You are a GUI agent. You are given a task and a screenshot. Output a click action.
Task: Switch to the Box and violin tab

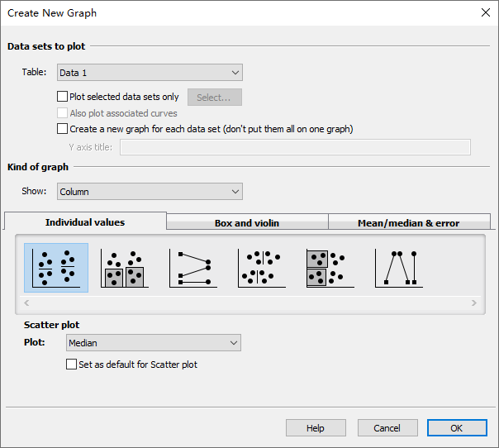tap(247, 222)
